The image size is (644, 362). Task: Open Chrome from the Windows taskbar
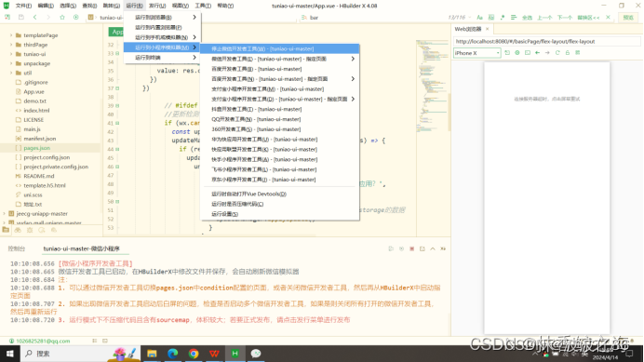(x=194, y=354)
